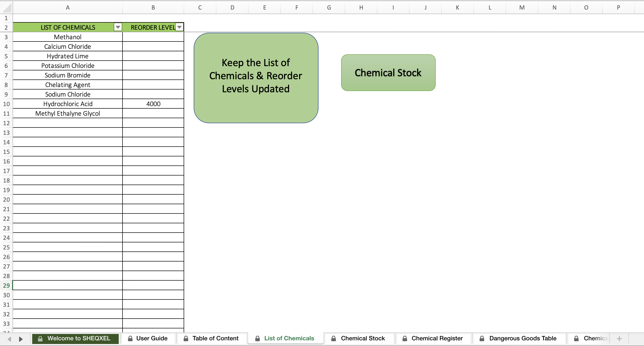The width and height of the screenshot is (644, 346).
Task: Open the REORDER LEVEL filter dropdown
Action: (179, 27)
